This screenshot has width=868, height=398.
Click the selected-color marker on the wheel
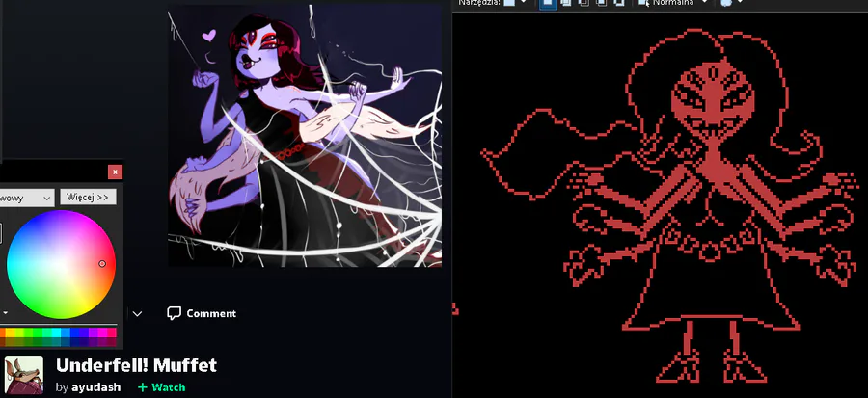tap(102, 264)
